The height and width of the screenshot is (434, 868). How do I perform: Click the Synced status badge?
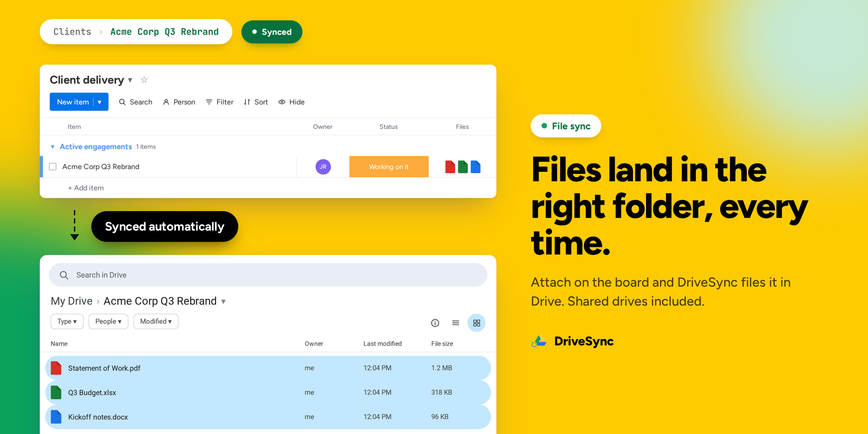coord(272,32)
